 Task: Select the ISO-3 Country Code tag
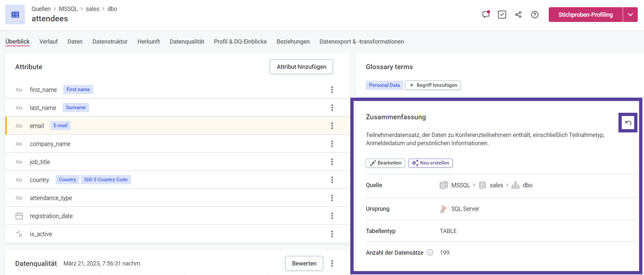point(106,180)
